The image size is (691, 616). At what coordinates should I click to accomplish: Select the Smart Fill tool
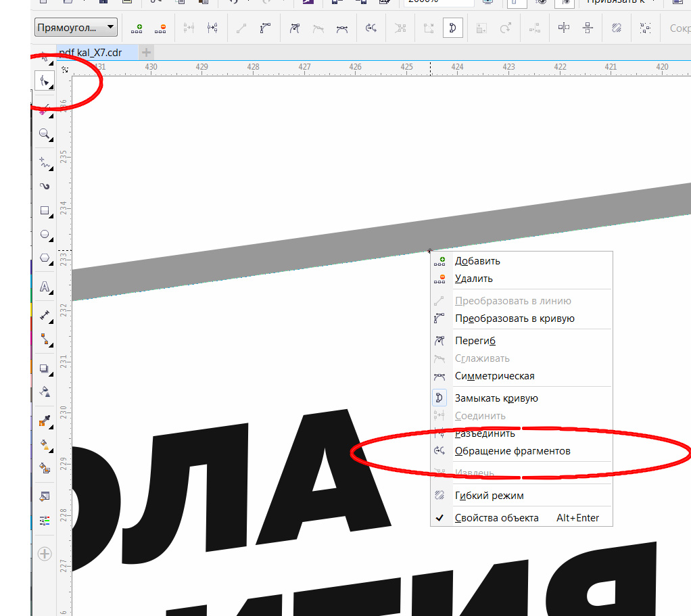tap(45, 468)
